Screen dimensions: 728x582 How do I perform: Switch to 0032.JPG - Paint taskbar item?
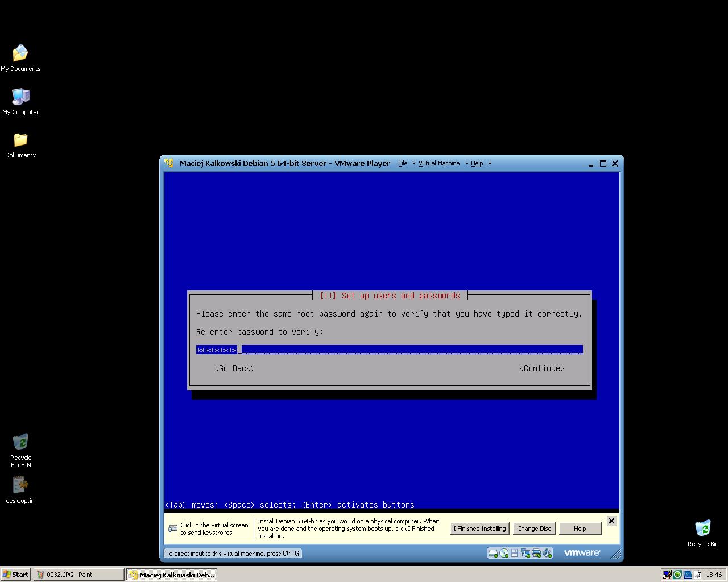point(78,575)
